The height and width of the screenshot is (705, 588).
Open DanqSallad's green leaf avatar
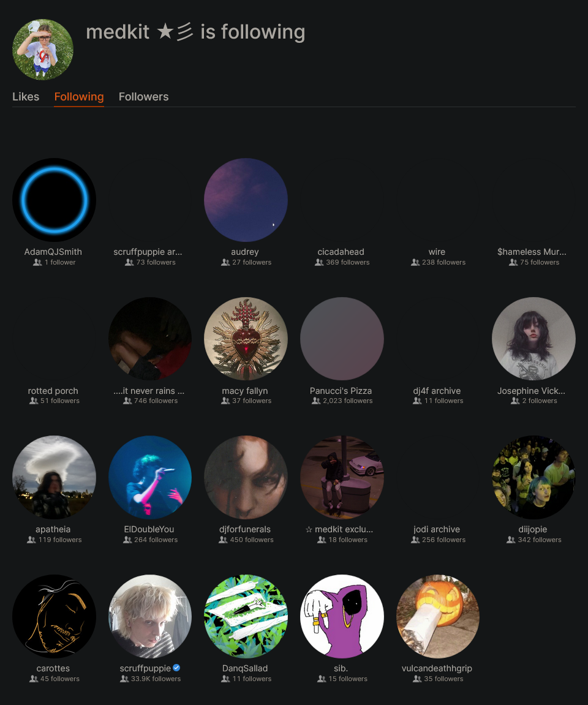click(x=246, y=616)
